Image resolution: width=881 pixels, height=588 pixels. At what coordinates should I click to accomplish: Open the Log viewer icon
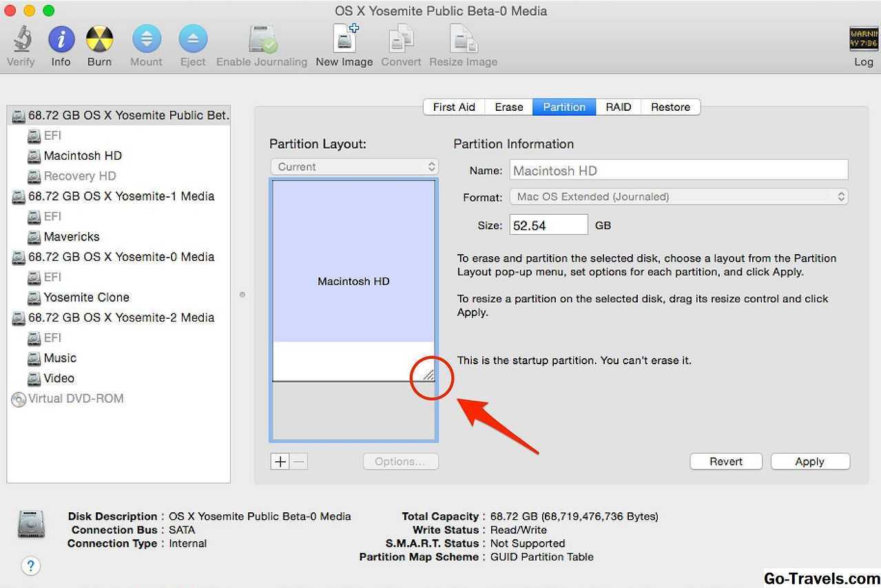863,40
